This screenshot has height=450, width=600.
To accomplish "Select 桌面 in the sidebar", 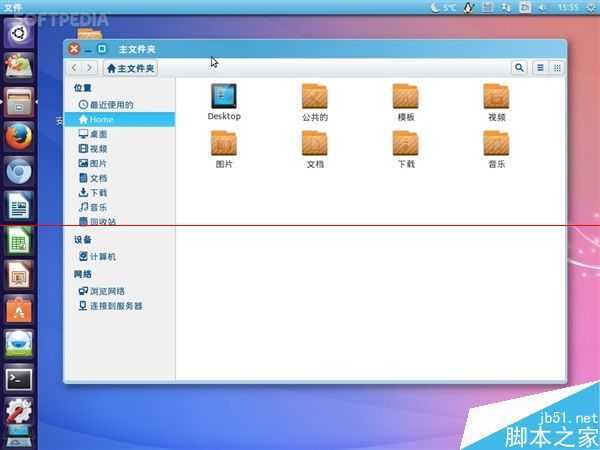I will (x=119, y=134).
